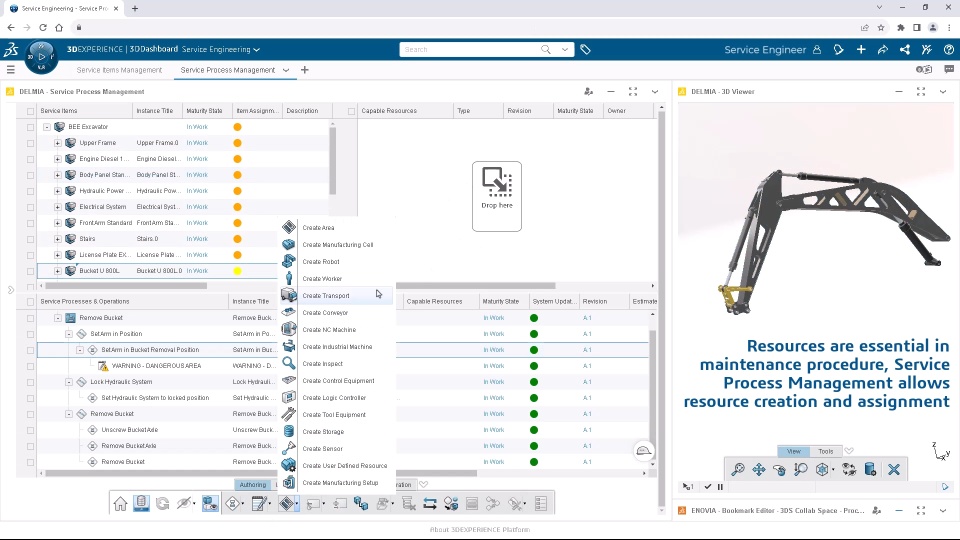
Task: Click the list view icon at action bar end
Action: click(x=541, y=504)
